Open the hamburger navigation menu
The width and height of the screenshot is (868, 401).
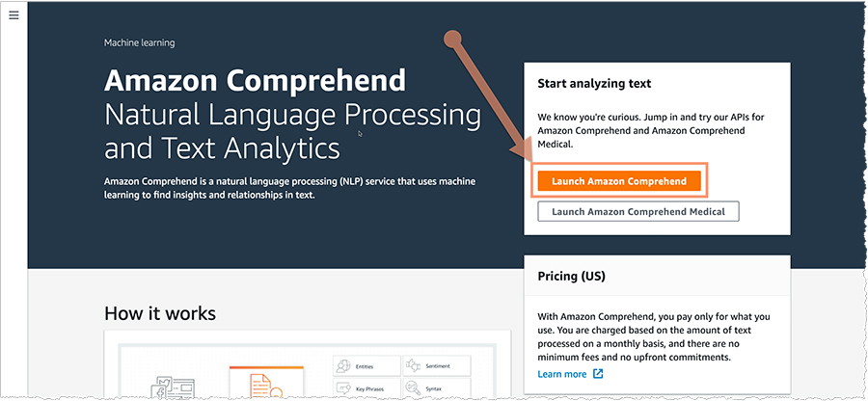(x=14, y=14)
